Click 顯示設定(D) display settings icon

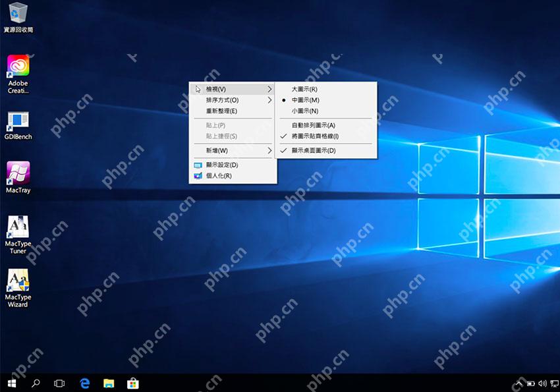pyautogui.click(x=198, y=165)
